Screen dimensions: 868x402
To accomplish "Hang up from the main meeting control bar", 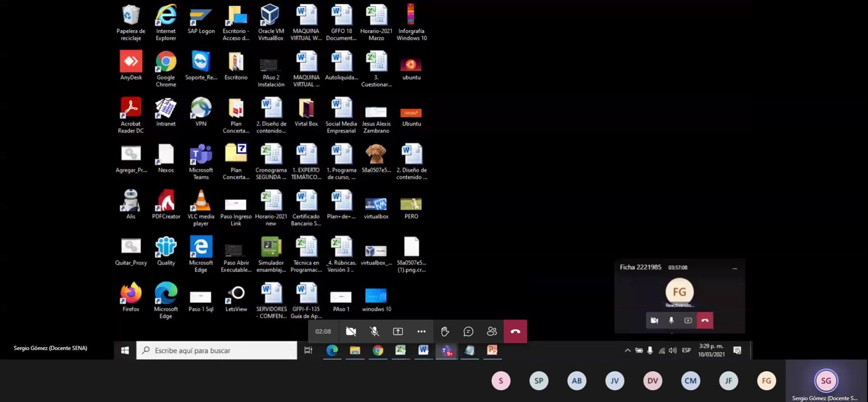I will [x=515, y=332].
